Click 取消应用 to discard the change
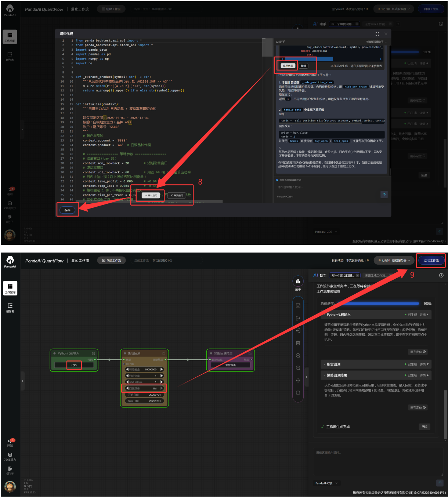The height and width of the screenshot is (497, 448). [x=177, y=195]
